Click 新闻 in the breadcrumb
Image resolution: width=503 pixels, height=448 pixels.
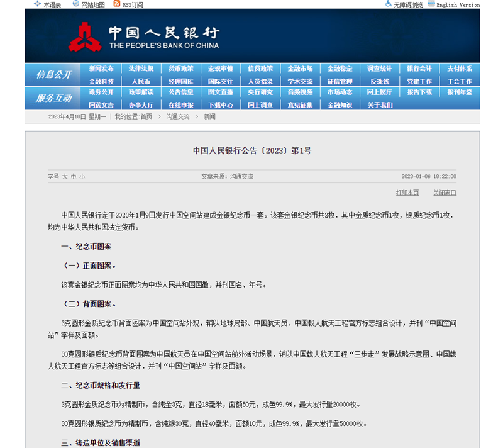[209, 116]
